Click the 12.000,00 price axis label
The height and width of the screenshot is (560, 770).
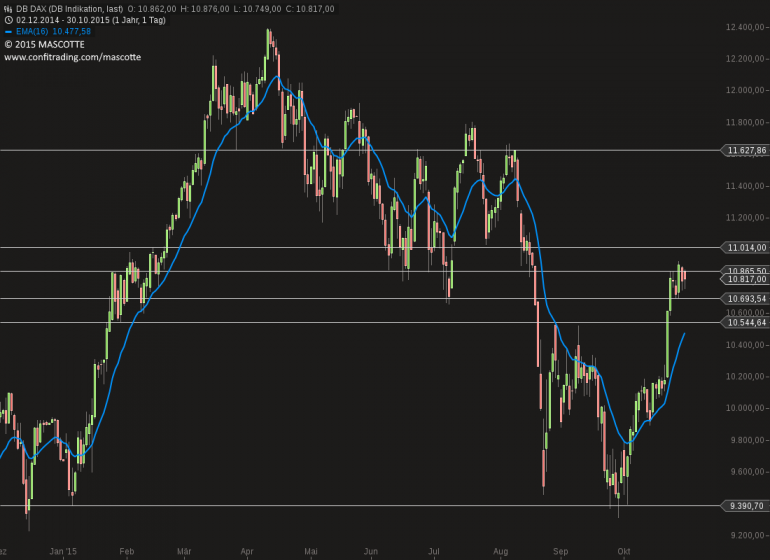745,90
